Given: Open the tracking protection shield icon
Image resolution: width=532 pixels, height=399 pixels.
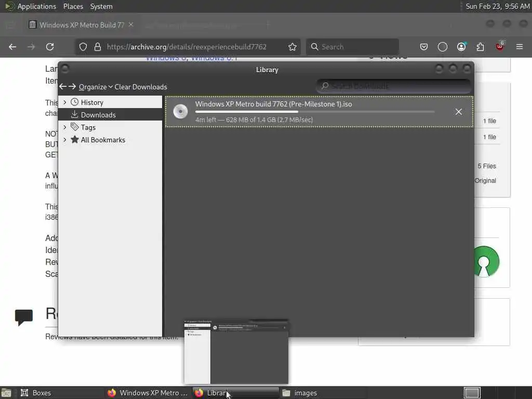Looking at the screenshot, I should click(x=83, y=47).
